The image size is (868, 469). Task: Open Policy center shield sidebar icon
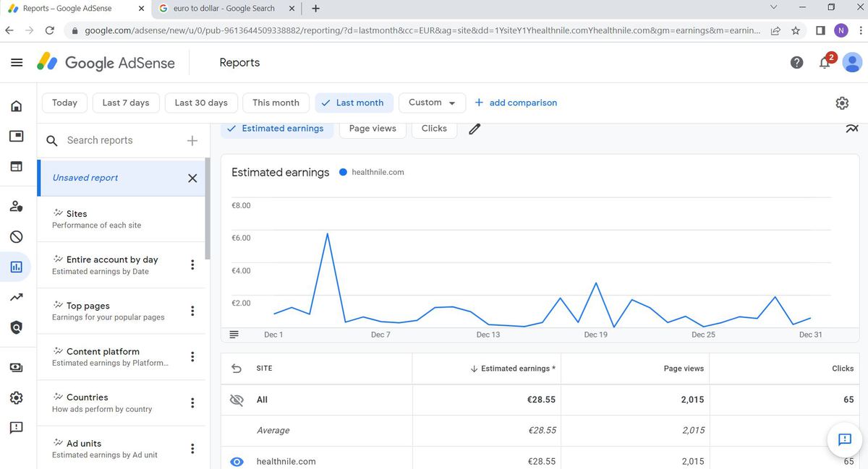(x=16, y=327)
